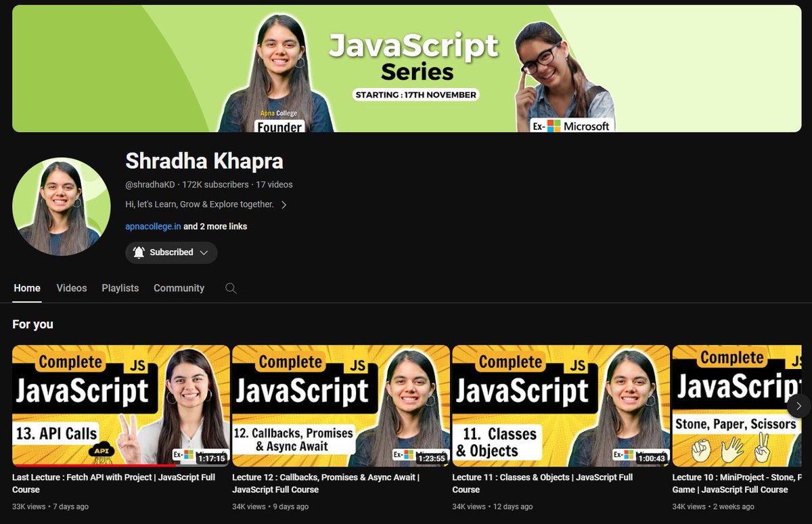Click the 'For you' section heading

click(32, 324)
